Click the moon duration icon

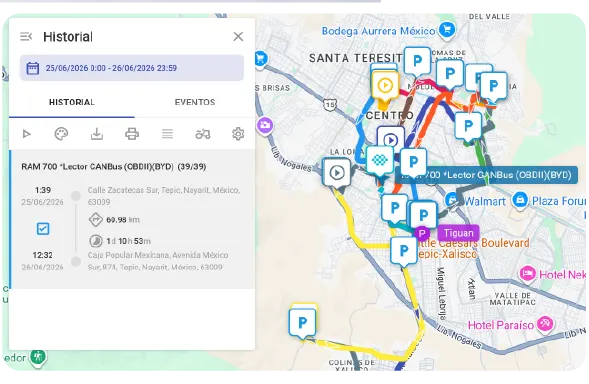click(x=96, y=241)
